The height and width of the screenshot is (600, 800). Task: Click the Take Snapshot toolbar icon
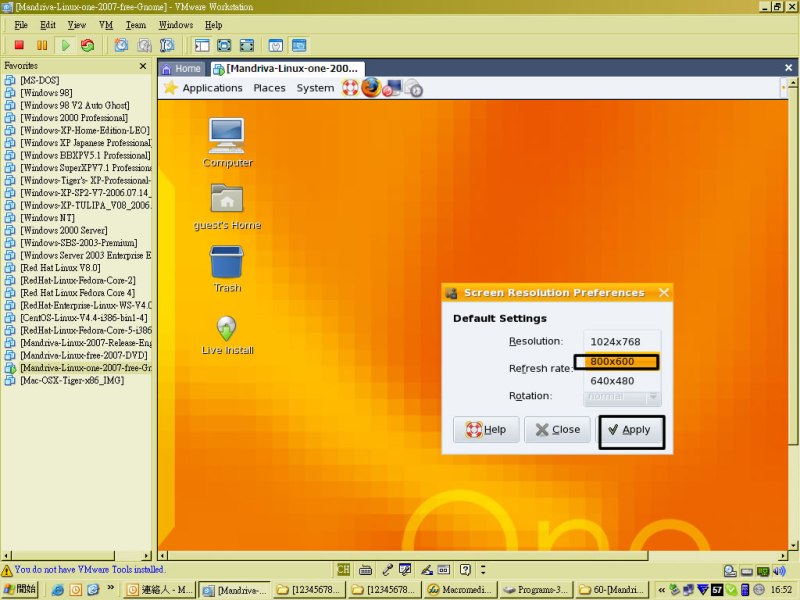click(121, 45)
